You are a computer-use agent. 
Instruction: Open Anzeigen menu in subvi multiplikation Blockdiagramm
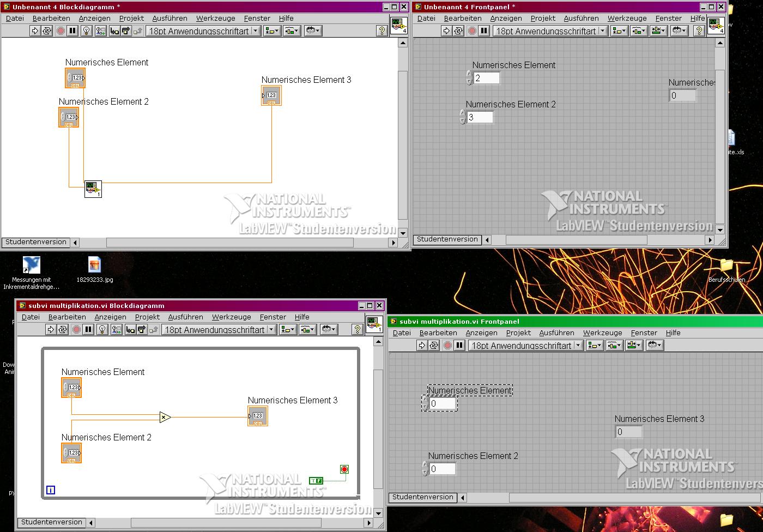(x=110, y=317)
